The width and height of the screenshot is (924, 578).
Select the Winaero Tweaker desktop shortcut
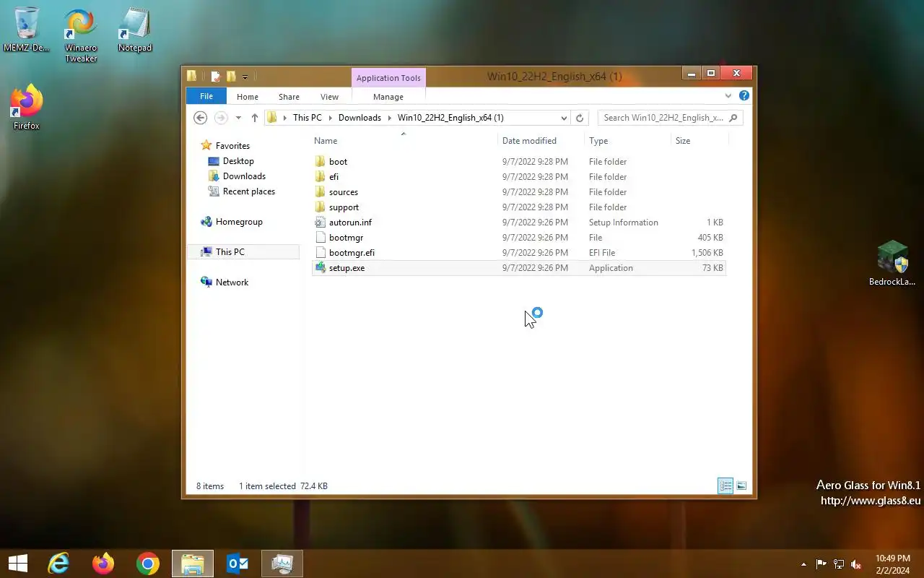(81, 35)
